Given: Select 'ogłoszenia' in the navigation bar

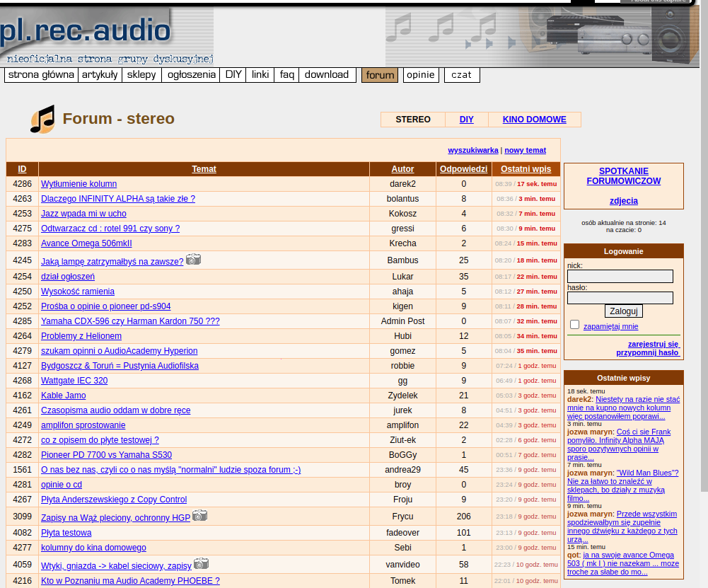Looking at the screenshot, I should point(192,75).
